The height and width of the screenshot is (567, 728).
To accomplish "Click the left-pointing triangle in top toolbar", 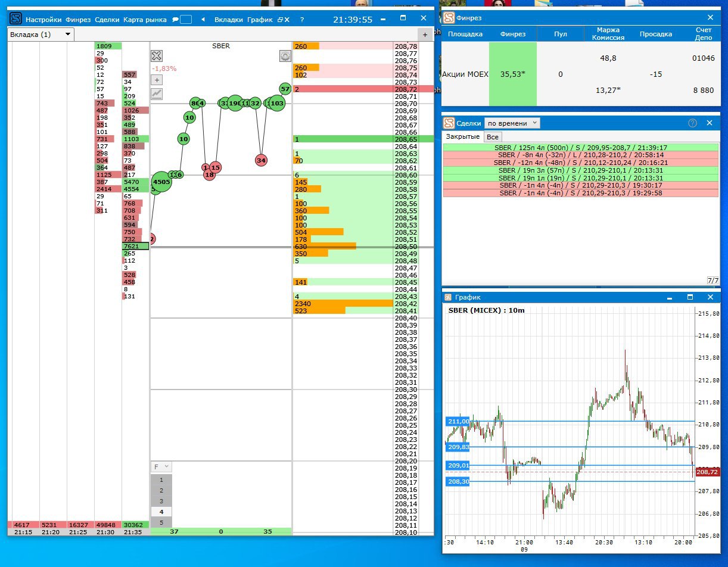I will click(x=203, y=20).
